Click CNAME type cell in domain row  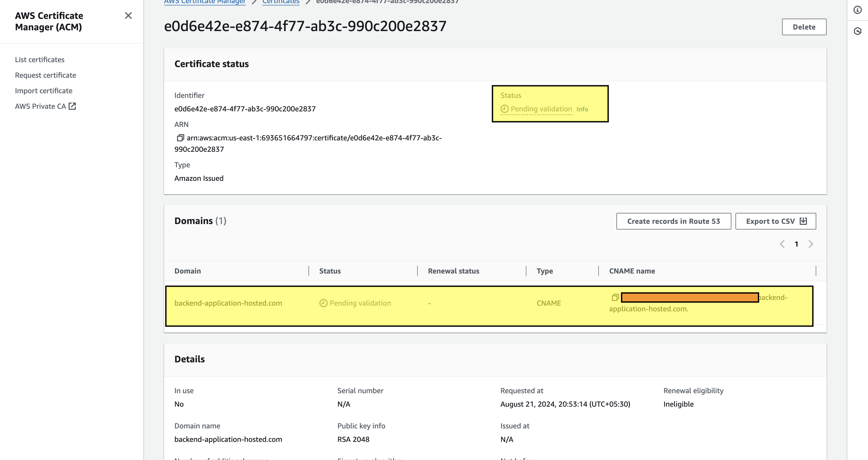(549, 303)
